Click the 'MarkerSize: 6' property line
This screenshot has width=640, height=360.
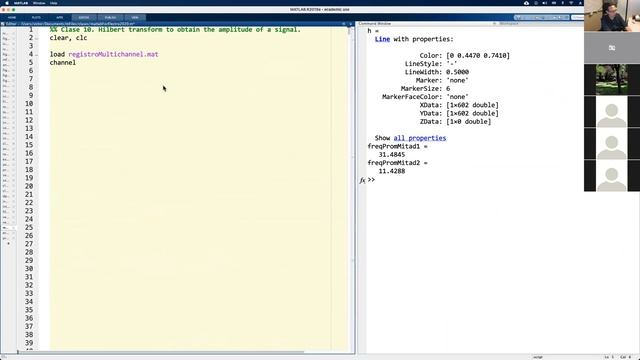(x=425, y=89)
